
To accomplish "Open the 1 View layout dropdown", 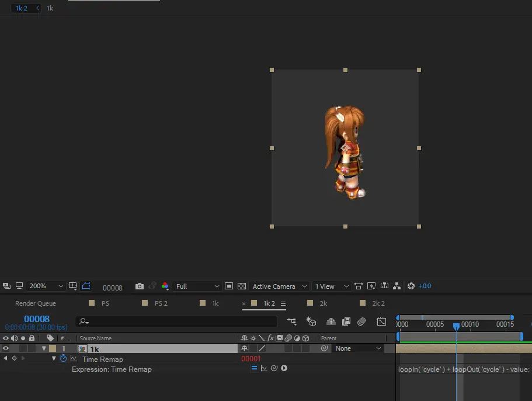I will point(331,286).
